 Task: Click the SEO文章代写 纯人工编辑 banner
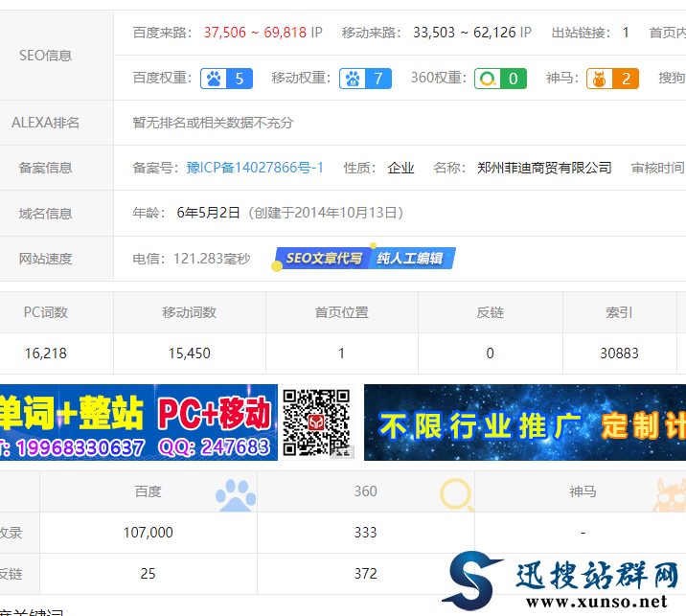coord(365,258)
